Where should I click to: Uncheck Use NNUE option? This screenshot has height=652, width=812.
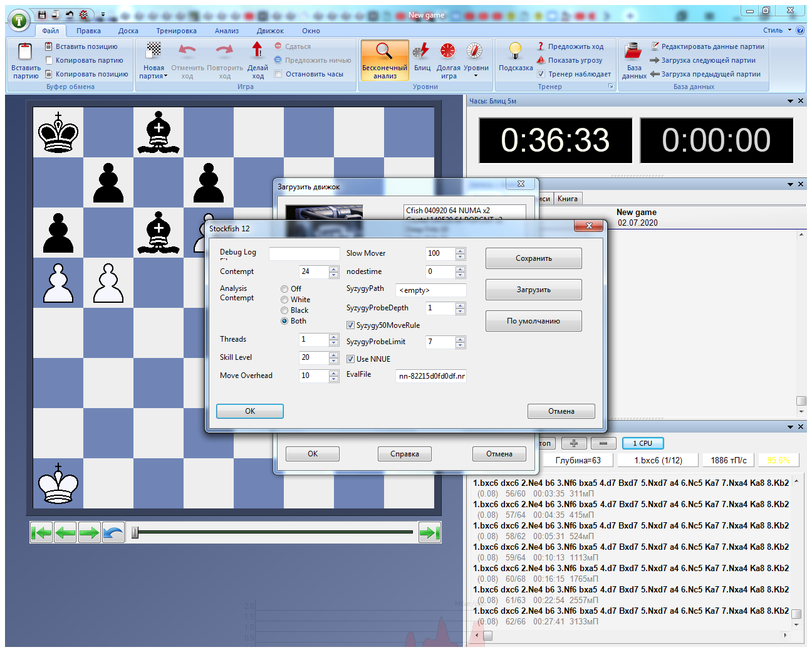[x=350, y=359]
